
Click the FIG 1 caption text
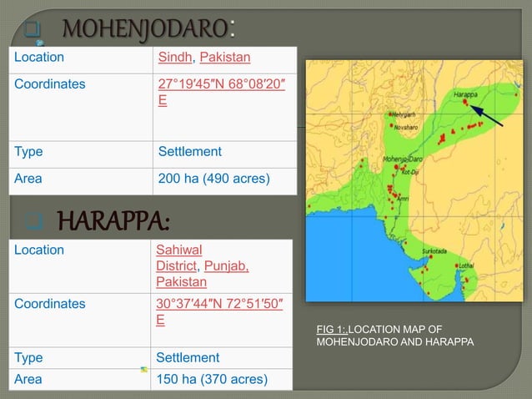(395, 336)
